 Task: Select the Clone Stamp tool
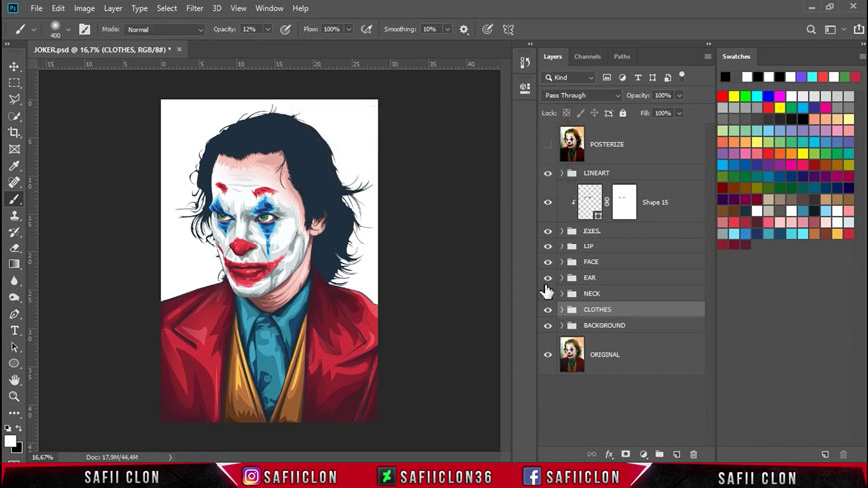(x=14, y=216)
